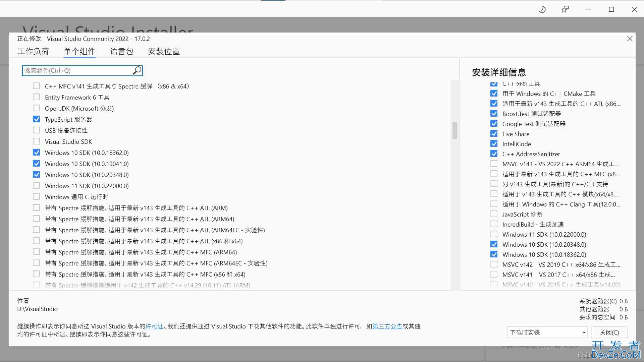Click the component list scrollbar thumb

[x=455, y=130]
